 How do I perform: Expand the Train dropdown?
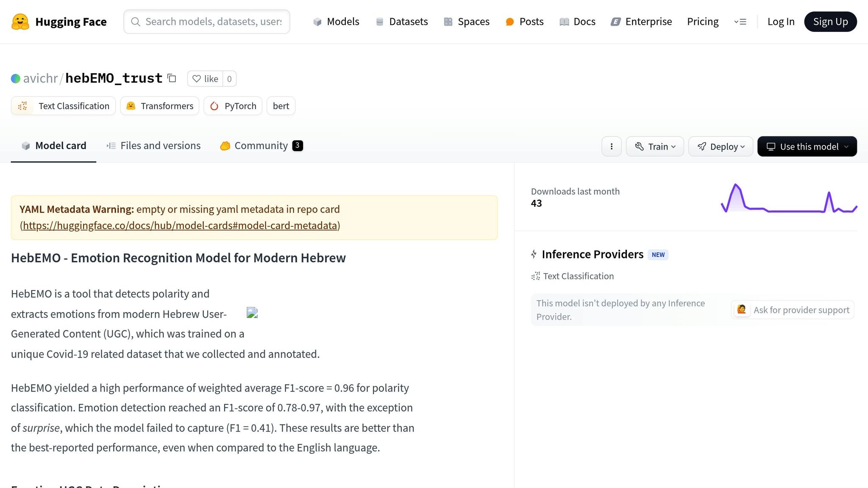click(x=655, y=147)
